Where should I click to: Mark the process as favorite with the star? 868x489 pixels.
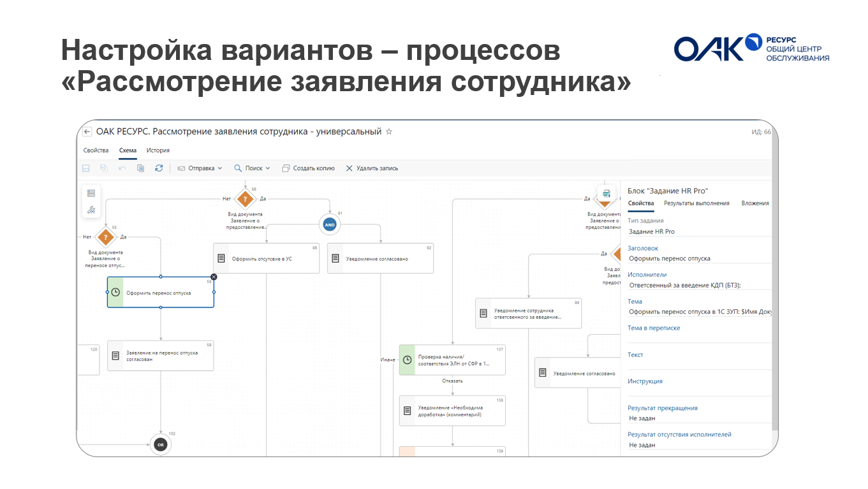coord(389,132)
